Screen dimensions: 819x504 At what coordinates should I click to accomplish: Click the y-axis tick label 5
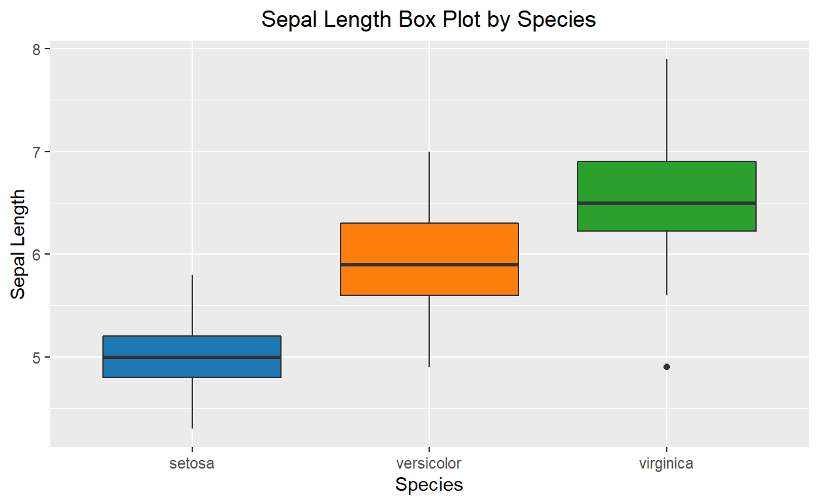[37, 357]
